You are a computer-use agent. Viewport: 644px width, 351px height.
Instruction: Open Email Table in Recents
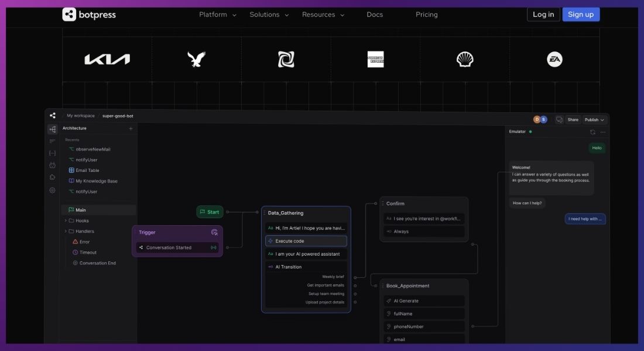[x=84, y=170]
